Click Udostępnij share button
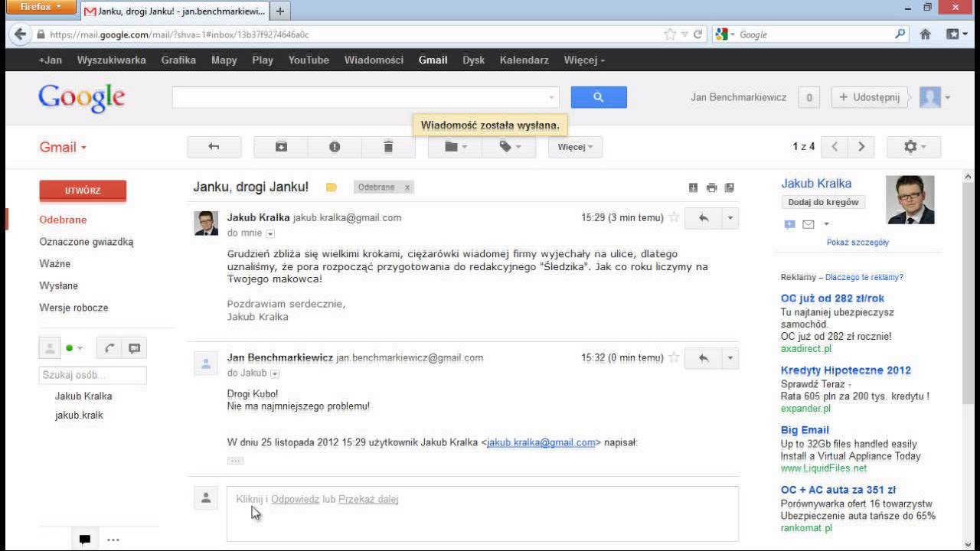980x551 pixels. pos(870,97)
